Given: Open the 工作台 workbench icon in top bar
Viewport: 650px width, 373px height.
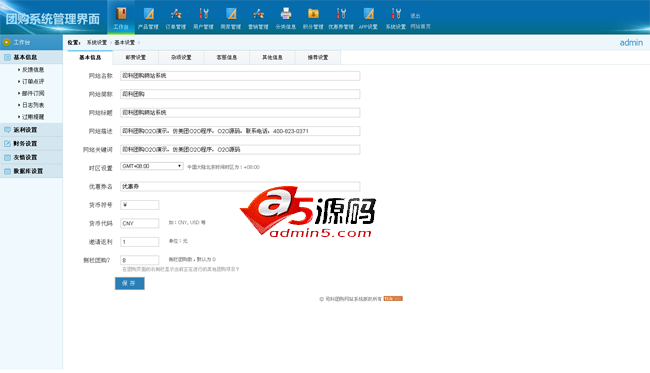Looking at the screenshot, I should tap(121, 14).
